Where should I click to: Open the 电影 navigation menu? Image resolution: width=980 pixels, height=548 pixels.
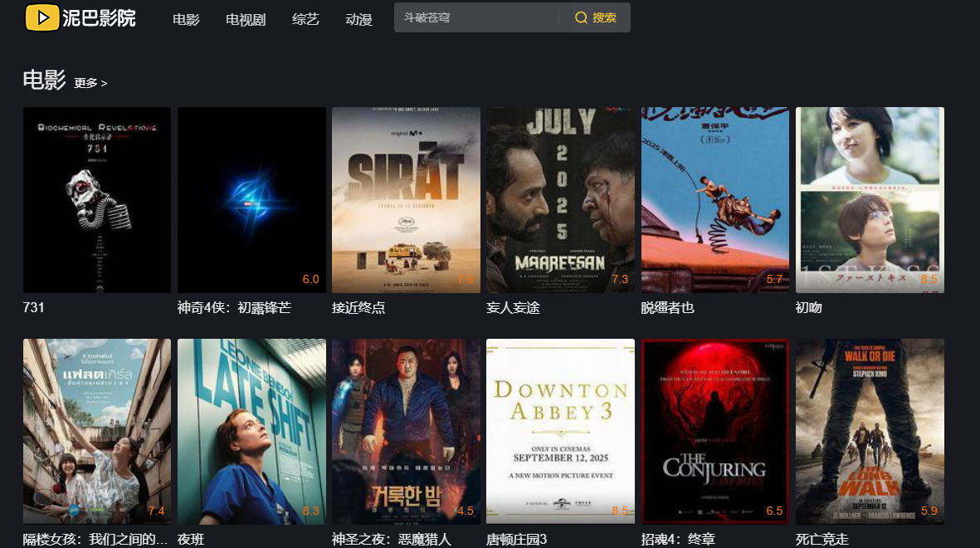(186, 19)
